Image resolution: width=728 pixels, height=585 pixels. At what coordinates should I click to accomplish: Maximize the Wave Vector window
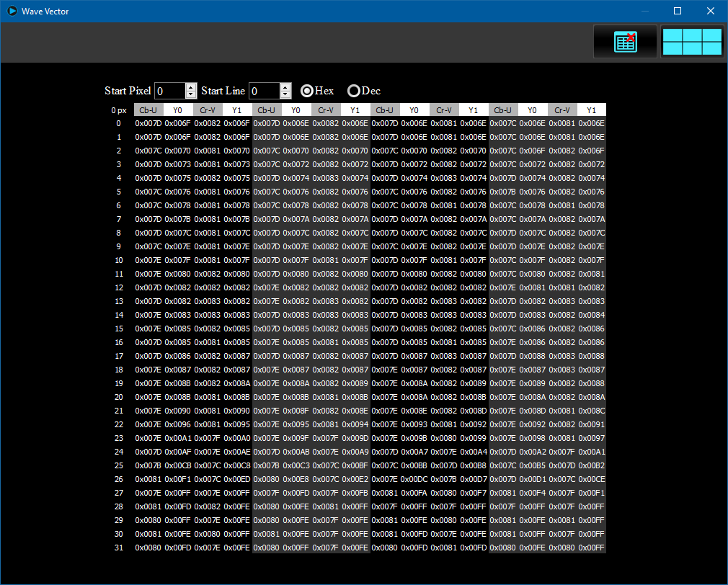tap(677, 11)
